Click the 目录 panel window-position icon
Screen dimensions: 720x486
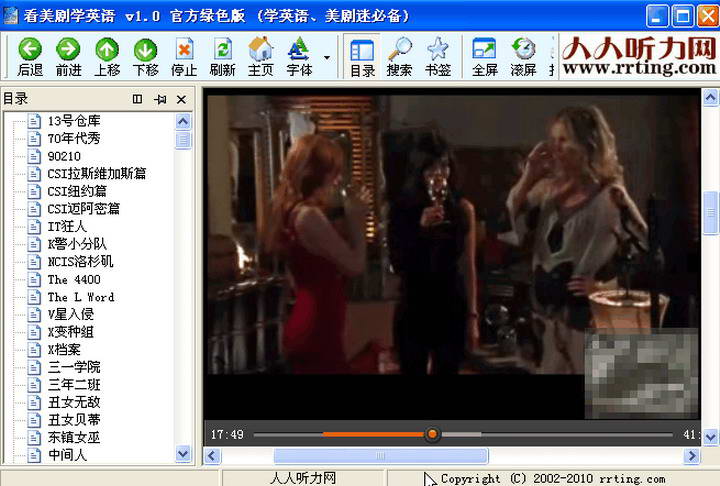[137, 99]
